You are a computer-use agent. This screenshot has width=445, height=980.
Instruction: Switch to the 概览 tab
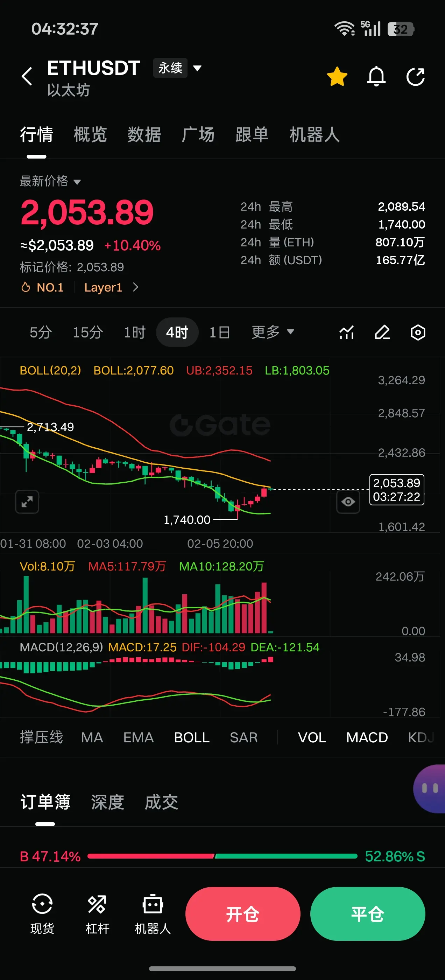tap(91, 135)
